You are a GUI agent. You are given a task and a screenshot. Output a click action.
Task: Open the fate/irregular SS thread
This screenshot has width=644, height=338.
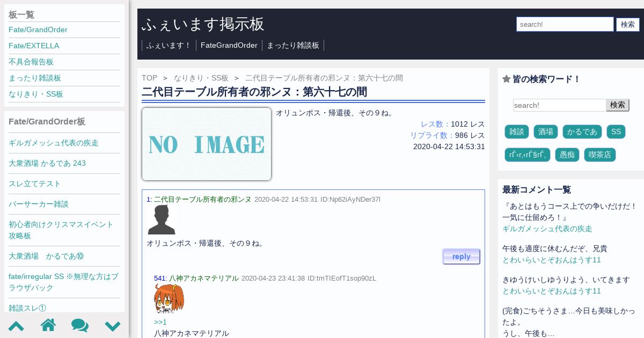pos(64,282)
